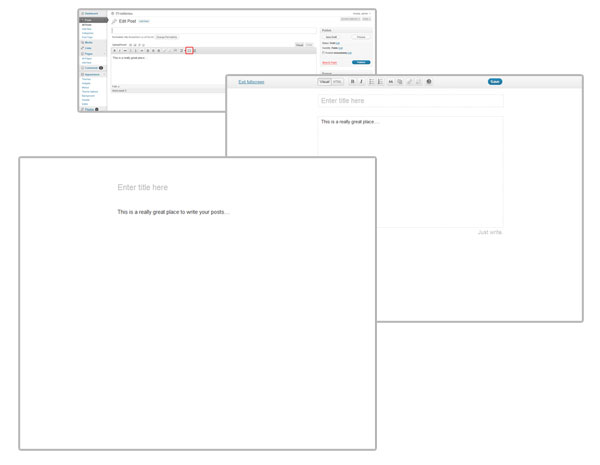Insert blockquote from fullscreen toolbar
The height and width of the screenshot is (465, 600).
tap(391, 82)
